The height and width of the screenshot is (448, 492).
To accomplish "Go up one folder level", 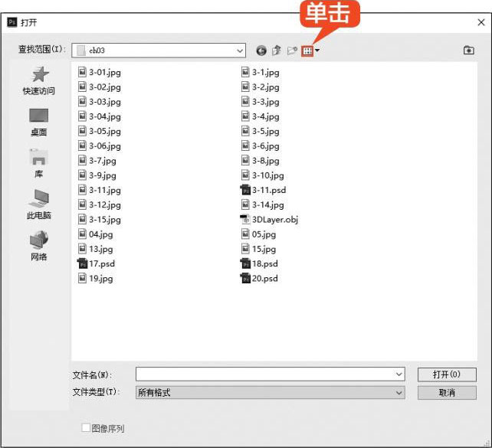I will [x=277, y=51].
